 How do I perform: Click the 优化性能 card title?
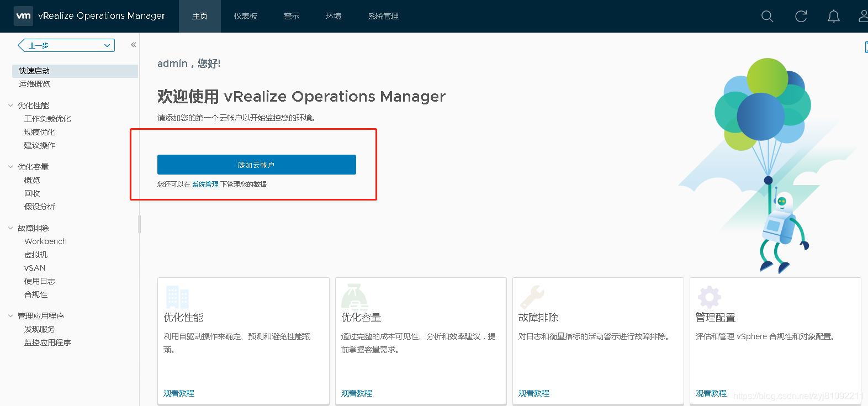(183, 318)
